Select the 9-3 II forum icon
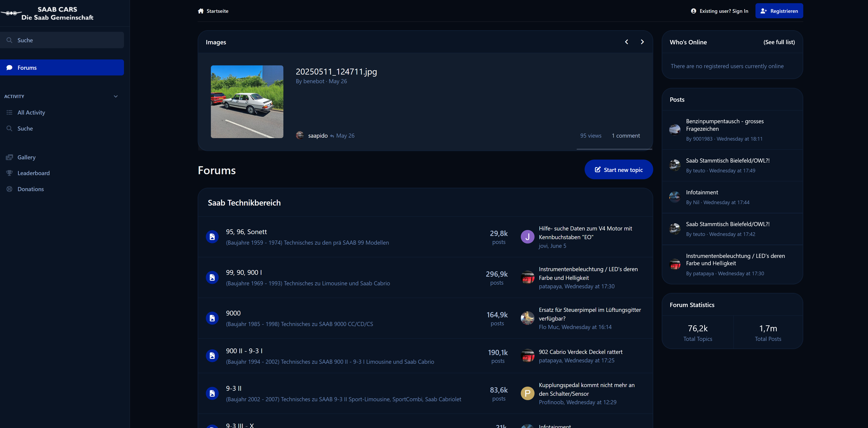 click(x=212, y=393)
